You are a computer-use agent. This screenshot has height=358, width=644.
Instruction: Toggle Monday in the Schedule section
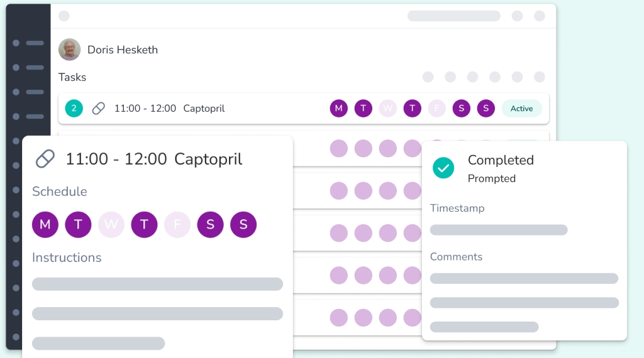coord(45,225)
